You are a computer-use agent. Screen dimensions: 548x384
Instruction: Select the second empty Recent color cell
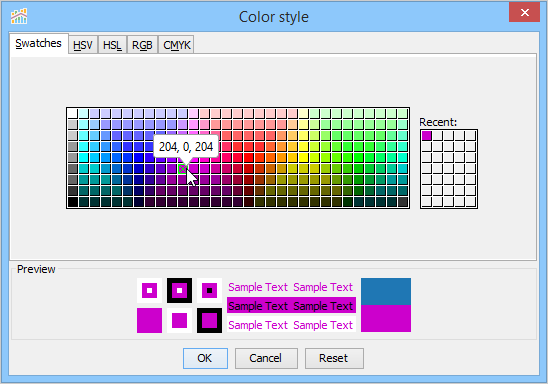(449, 135)
